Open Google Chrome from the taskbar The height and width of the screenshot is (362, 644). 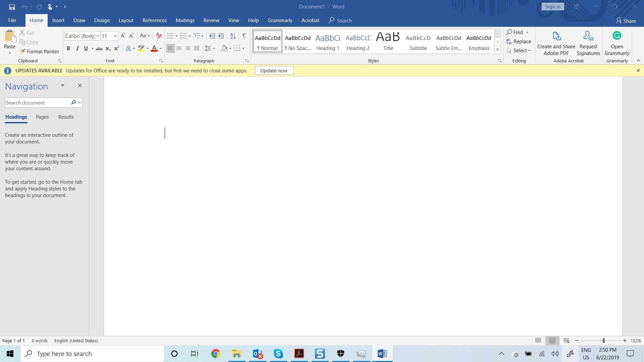click(216, 354)
